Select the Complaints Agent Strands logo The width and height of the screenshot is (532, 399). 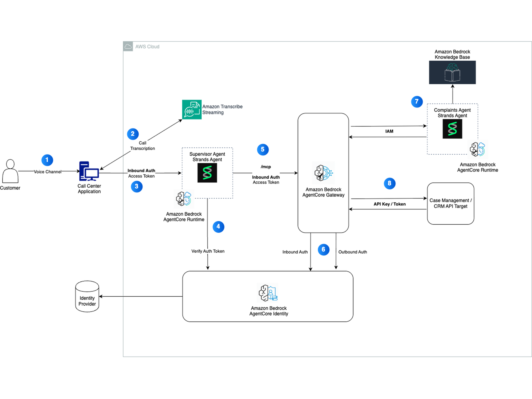(x=452, y=129)
